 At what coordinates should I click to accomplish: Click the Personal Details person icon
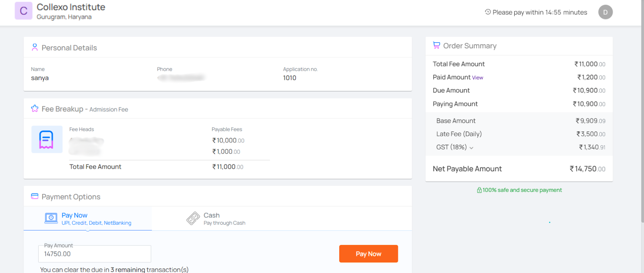pyautogui.click(x=35, y=47)
